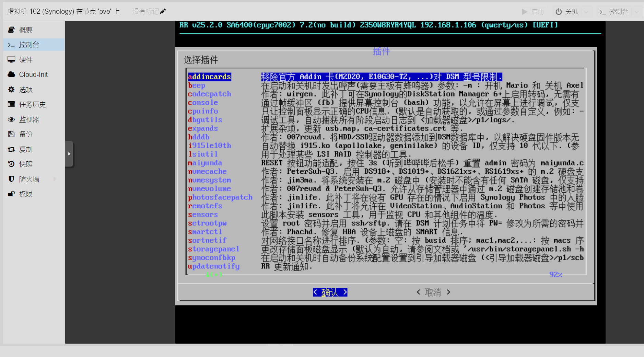Select the lsiutil addon entry
This screenshot has width=644, height=357.
(203, 154)
